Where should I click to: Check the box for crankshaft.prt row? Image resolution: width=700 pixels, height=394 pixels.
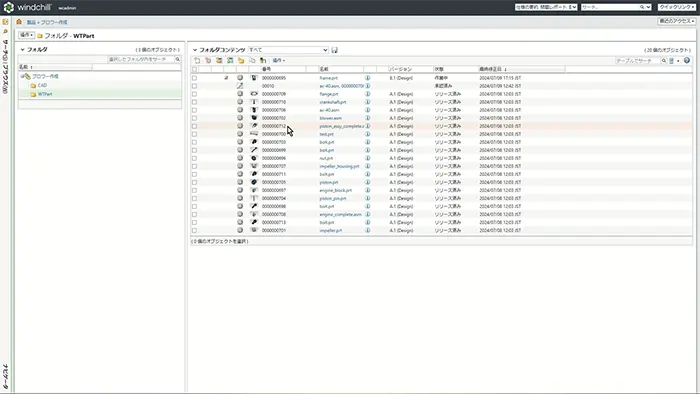[194, 102]
